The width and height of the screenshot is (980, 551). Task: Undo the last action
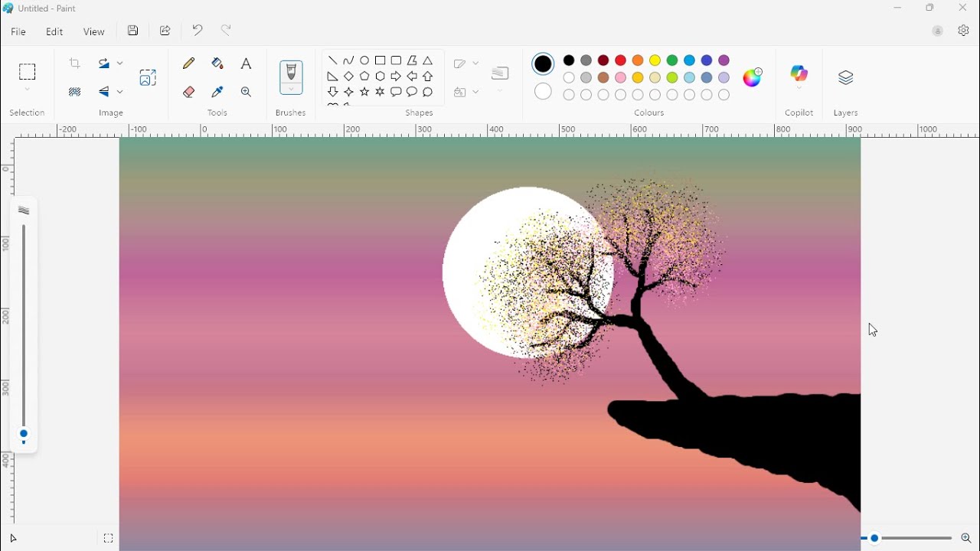pos(198,31)
